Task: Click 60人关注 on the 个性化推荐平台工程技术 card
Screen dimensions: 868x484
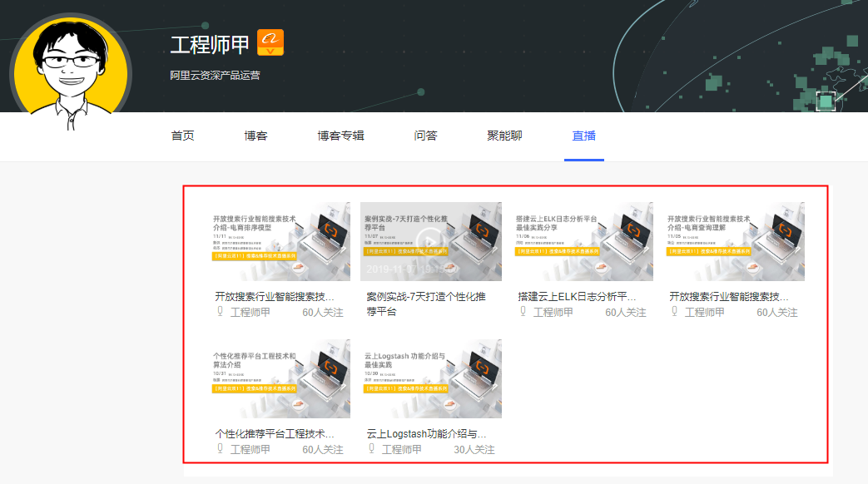Action: 323,450
